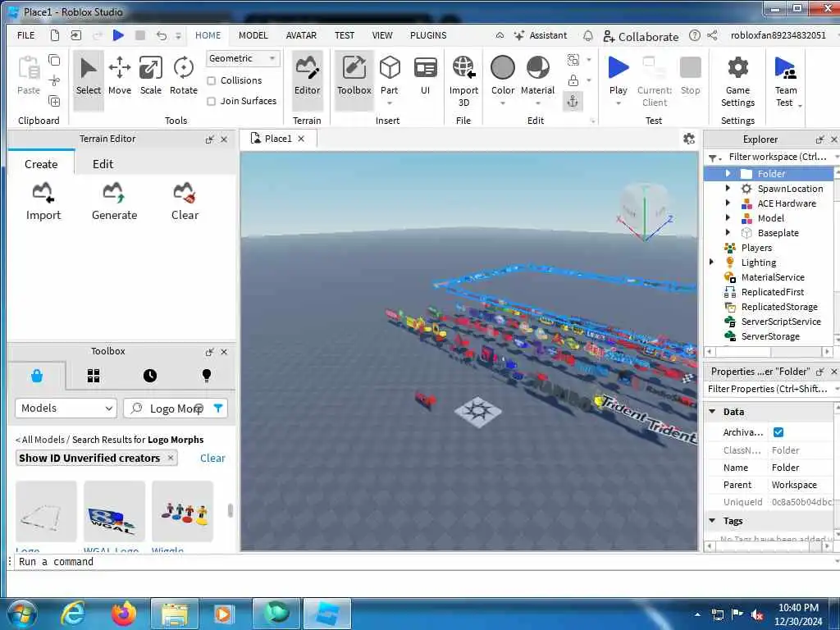Click Import 3D
The height and width of the screenshot is (630, 840).
pyautogui.click(x=463, y=80)
